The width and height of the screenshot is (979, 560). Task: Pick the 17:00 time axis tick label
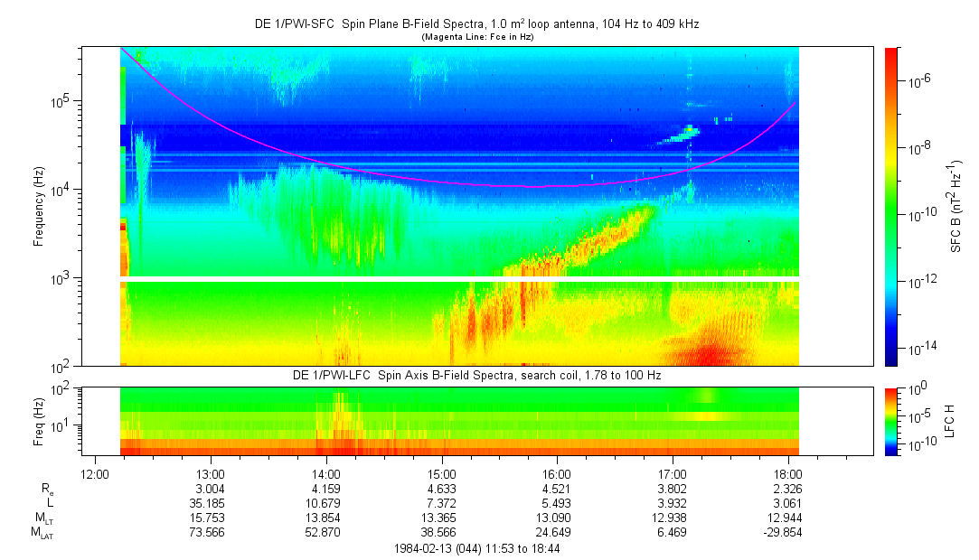672,473
